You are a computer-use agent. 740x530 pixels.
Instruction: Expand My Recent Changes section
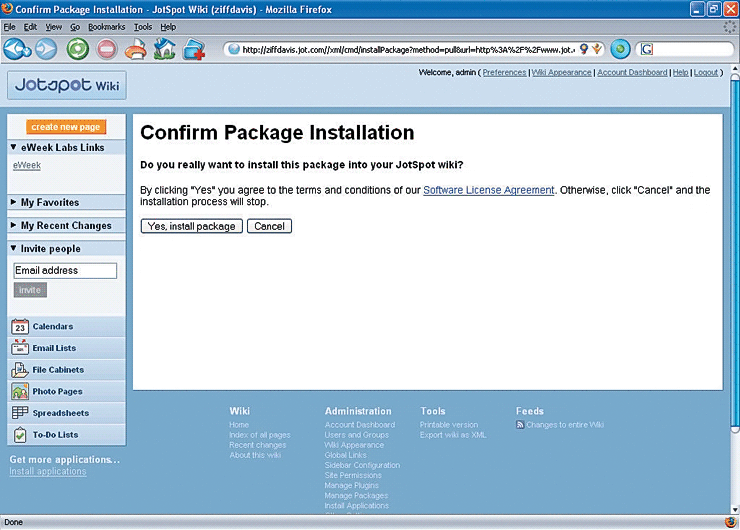pyautogui.click(x=14, y=225)
